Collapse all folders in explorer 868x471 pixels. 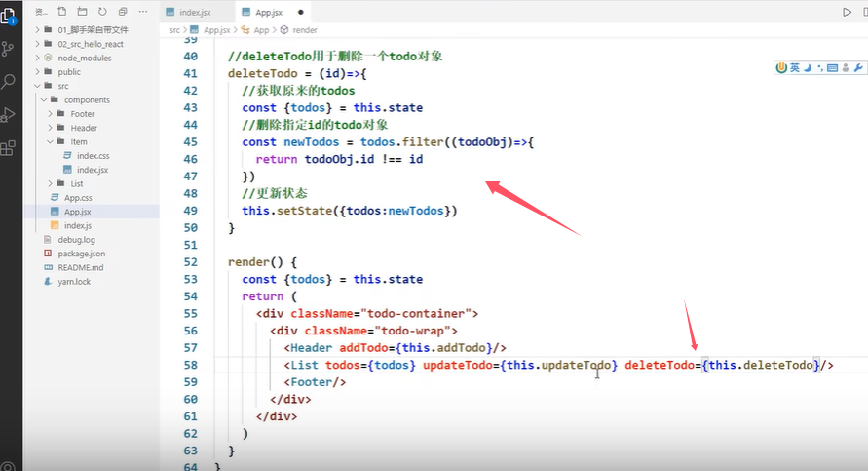pos(123,11)
